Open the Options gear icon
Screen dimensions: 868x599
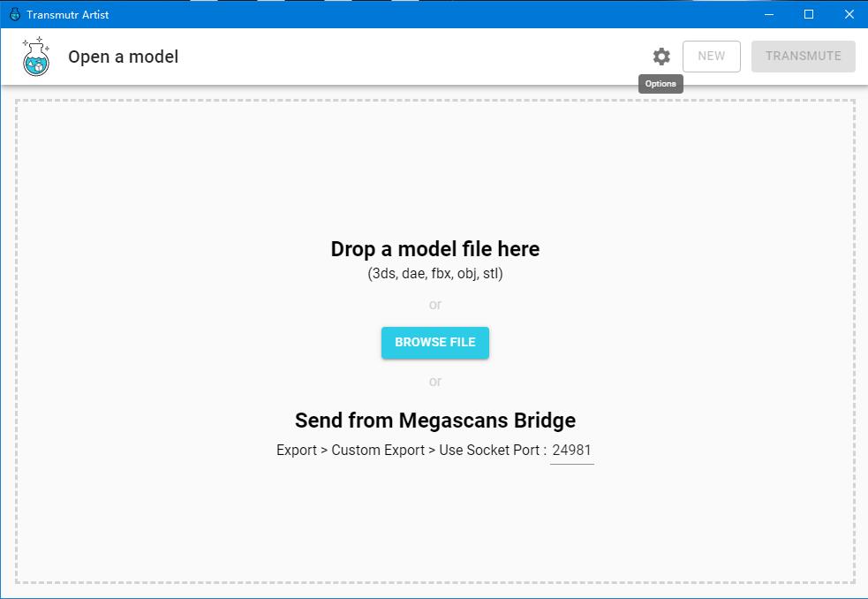coord(661,57)
